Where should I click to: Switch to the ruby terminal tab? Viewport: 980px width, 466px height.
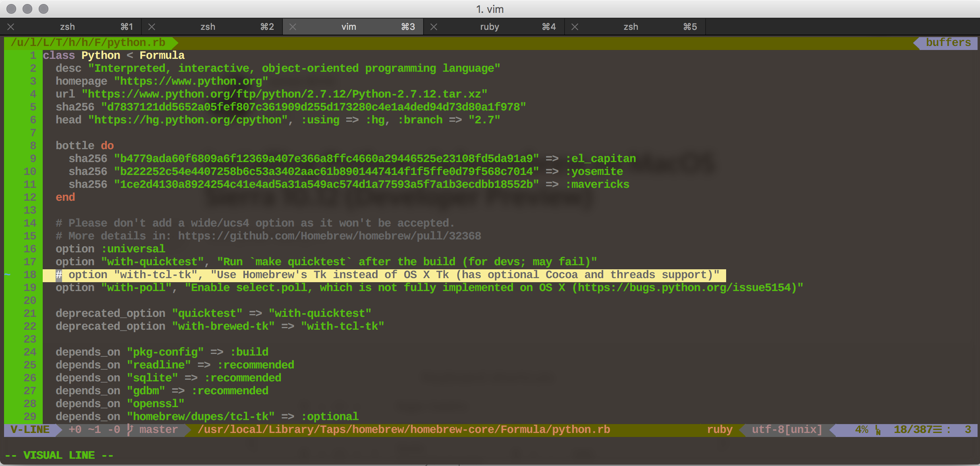coord(489,27)
